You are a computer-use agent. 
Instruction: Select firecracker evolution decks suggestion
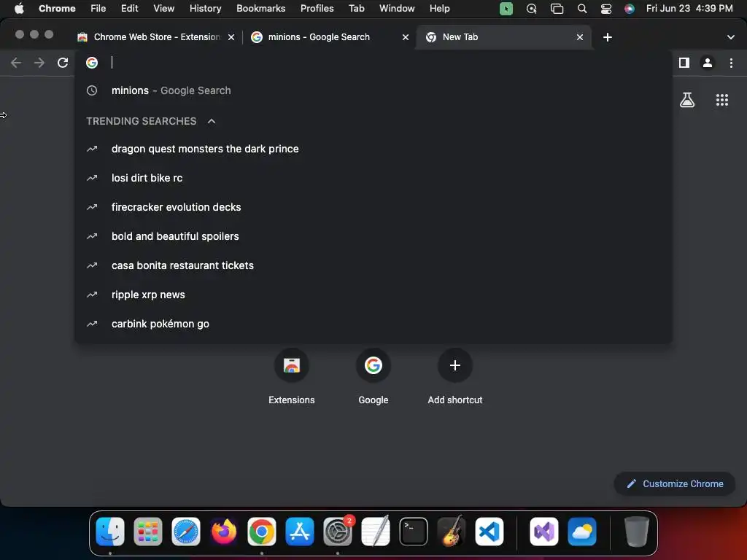click(x=373, y=207)
